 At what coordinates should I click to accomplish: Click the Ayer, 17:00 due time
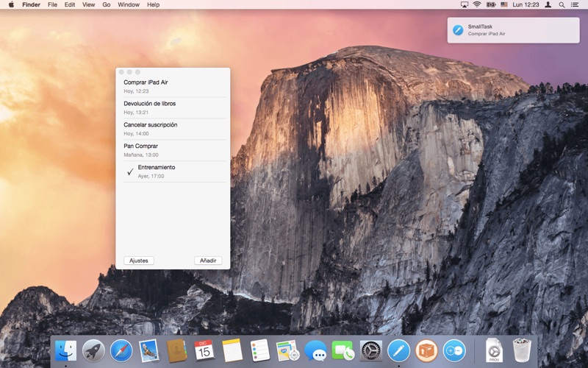(151, 176)
